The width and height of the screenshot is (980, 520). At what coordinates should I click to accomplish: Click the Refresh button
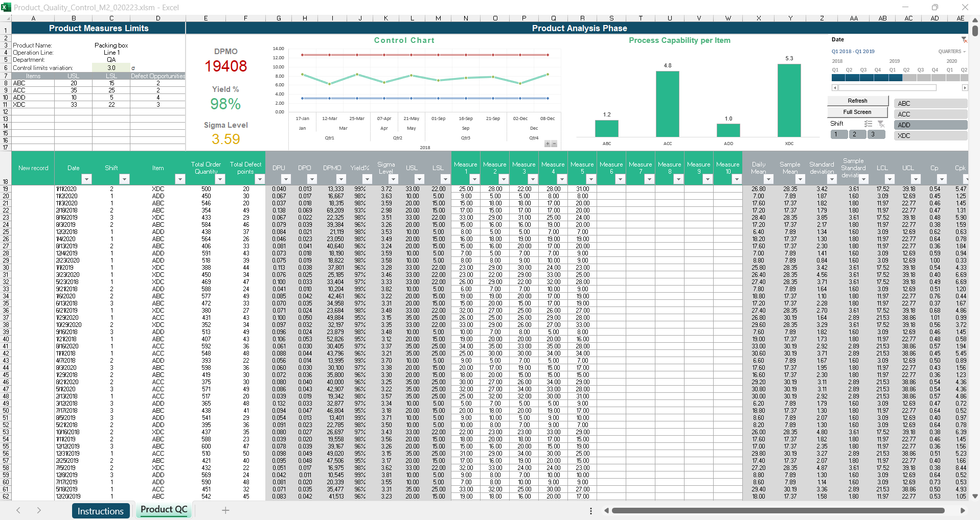click(x=857, y=101)
